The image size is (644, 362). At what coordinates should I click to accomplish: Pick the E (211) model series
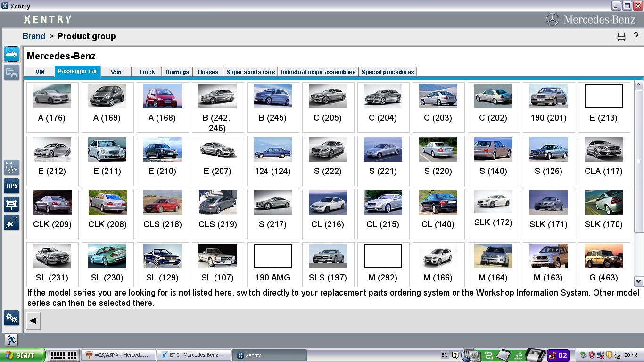pos(107,161)
